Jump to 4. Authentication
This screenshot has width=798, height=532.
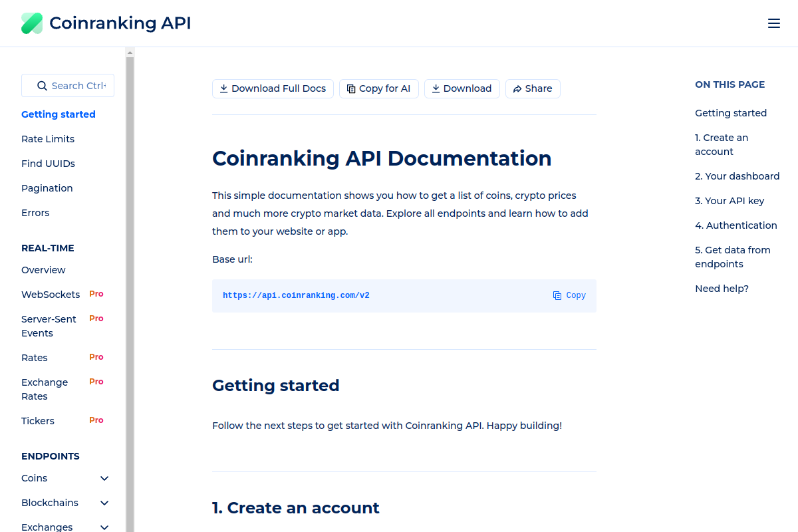(736, 225)
